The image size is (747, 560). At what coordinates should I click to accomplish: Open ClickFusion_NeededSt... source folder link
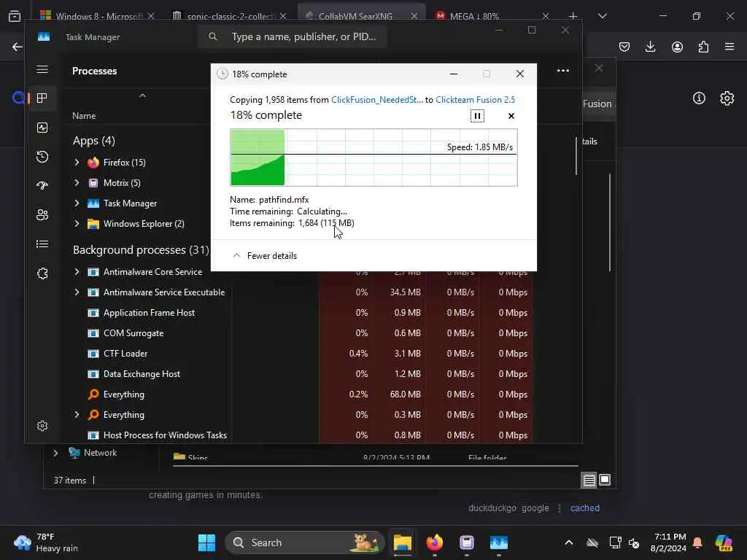(377, 99)
